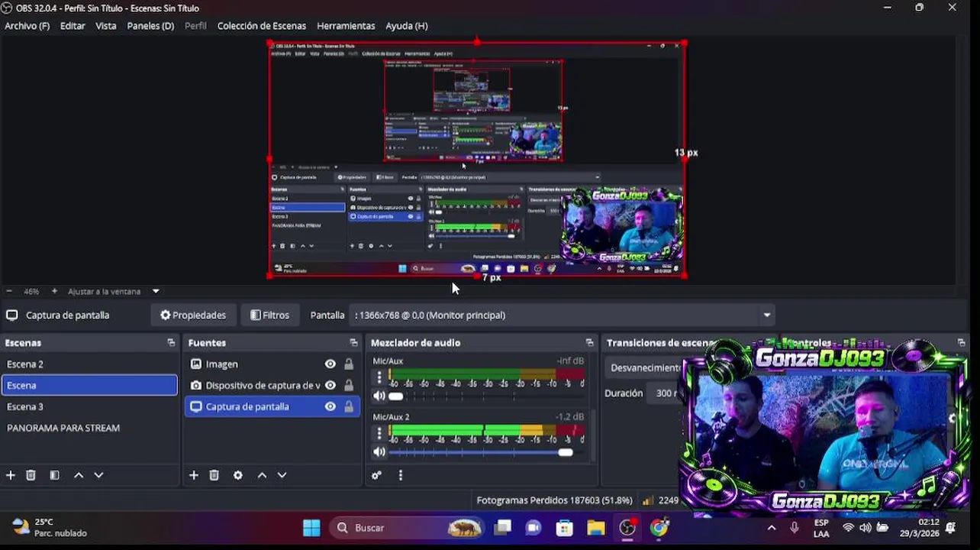
Task: Click the Duración transition value field
Action: [665, 393]
